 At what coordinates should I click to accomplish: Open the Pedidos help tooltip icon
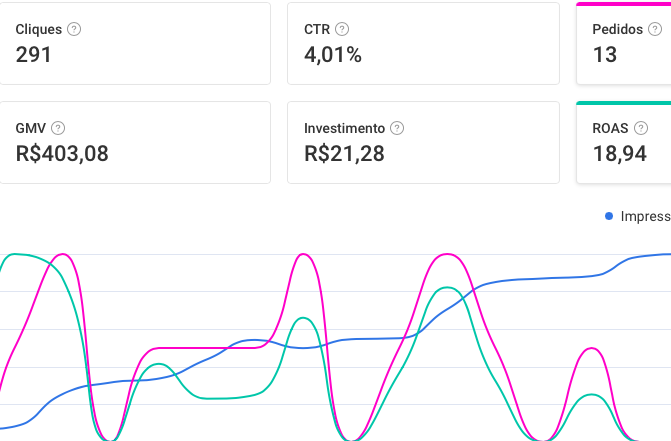pos(655,29)
